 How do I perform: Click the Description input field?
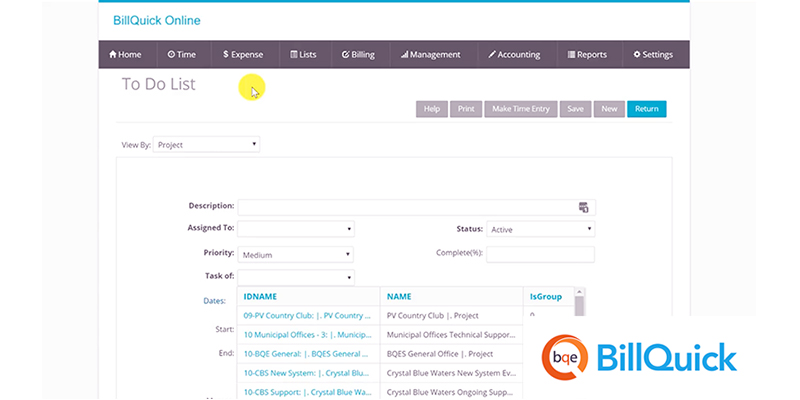[x=416, y=207]
